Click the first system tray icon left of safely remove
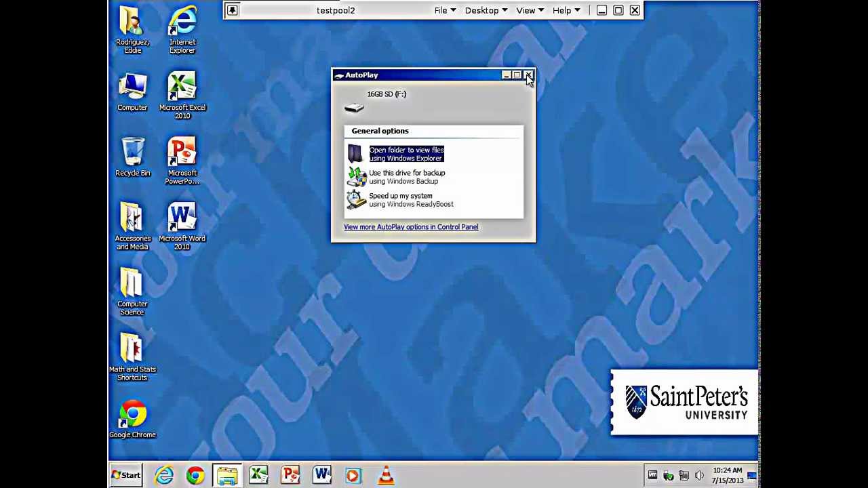 652,476
